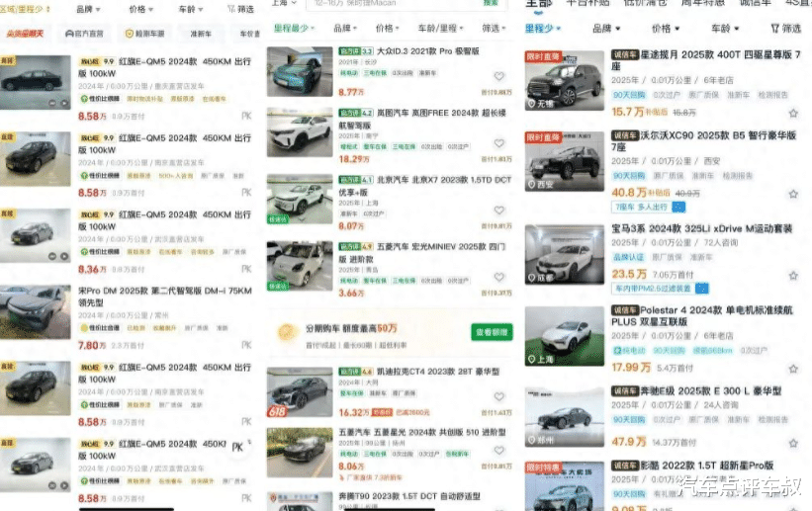
Task: Open the floating round PK compare button
Action: (238, 448)
